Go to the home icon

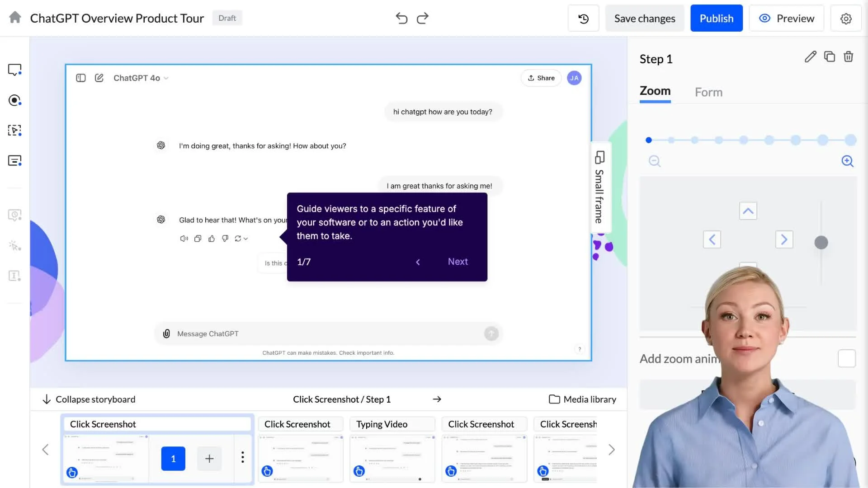(15, 18)
